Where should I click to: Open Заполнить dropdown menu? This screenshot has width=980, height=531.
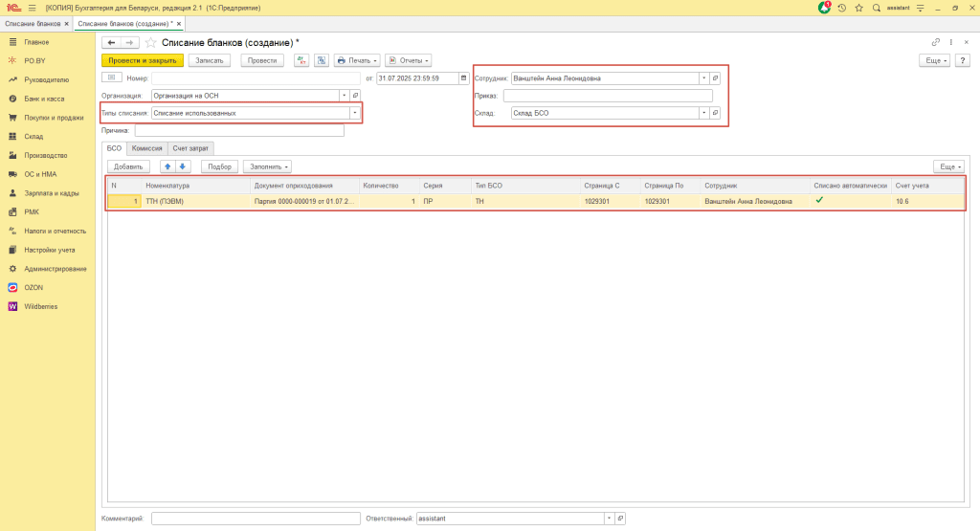[x=269, y=166]
